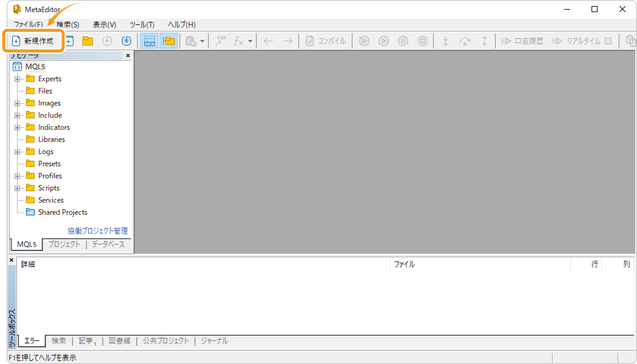Image resolution: width=637 pixels, height=364 pixels.
Task: Click the Pause execution icon
Action: (403, 41)
